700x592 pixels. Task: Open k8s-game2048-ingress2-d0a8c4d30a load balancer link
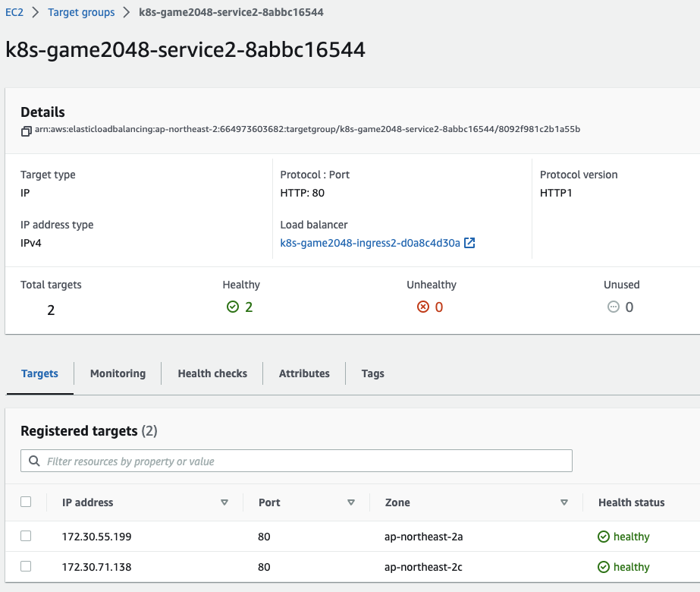pos(370,243)
